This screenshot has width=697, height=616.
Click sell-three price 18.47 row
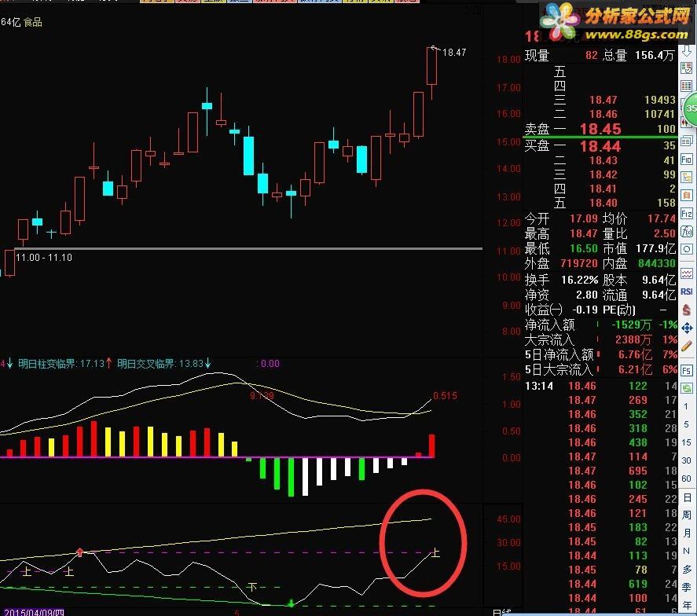click(601, 100)
